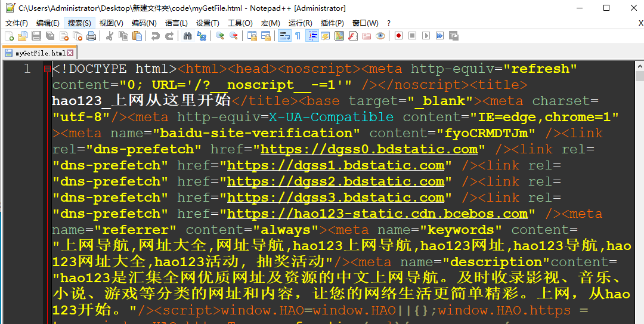Zoom in using the magnifier plus icon
The image size is (644, 324).
click(219, 36)
